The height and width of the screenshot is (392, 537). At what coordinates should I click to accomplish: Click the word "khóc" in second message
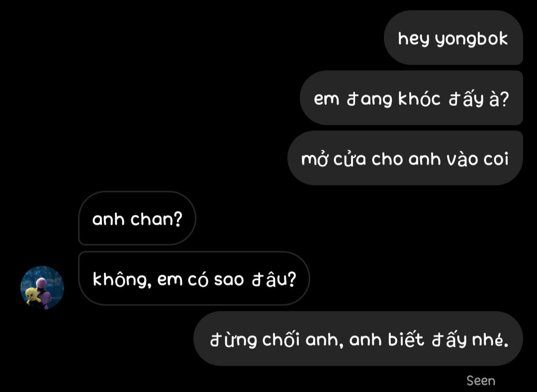pos(419,98)
